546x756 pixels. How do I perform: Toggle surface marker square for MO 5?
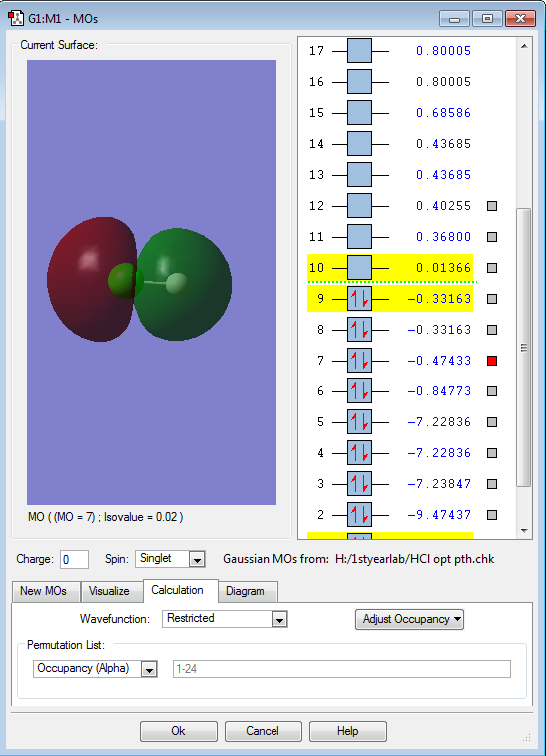[x=492, y=422]
